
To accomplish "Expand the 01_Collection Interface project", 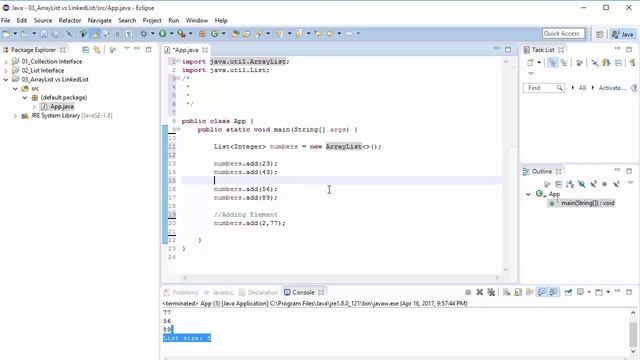I will (x=6, y=62).
